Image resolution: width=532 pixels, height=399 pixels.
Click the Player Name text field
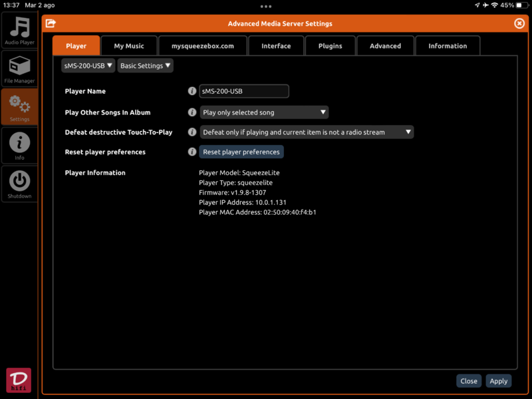(244, 91)
